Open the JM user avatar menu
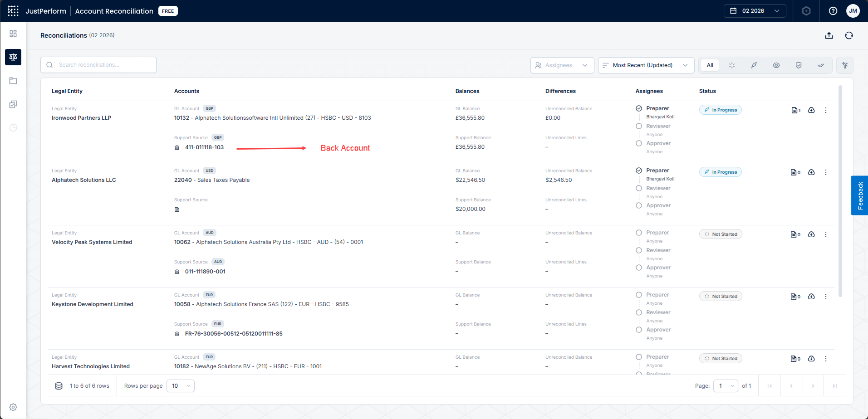 tap(853, 11)
